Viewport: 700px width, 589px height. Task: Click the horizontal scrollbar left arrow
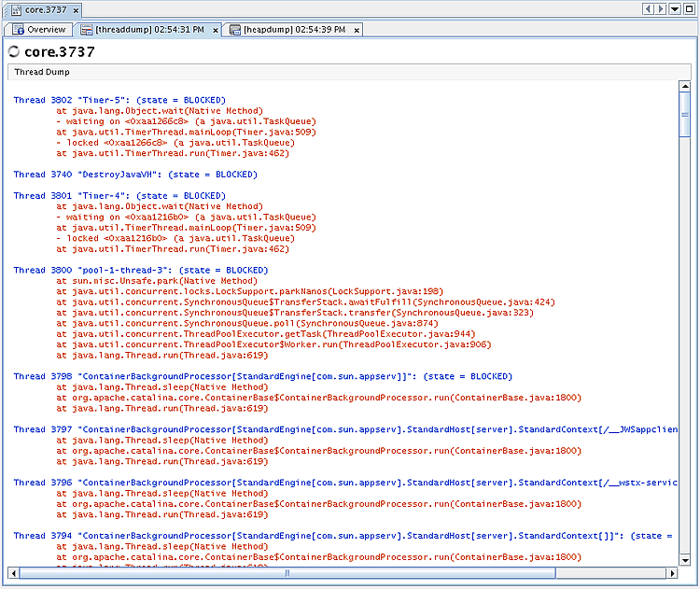pyautogui.click(x=16, y=572)
